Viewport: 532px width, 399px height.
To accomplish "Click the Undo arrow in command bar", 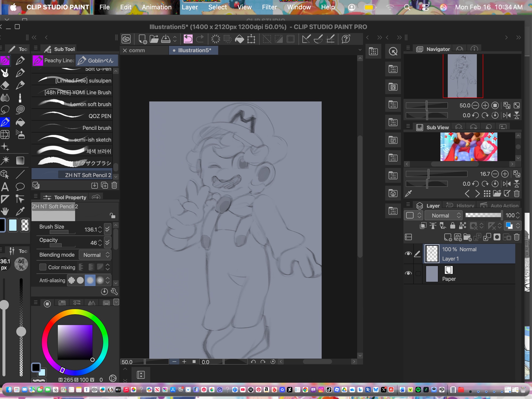I will (188, 39).
